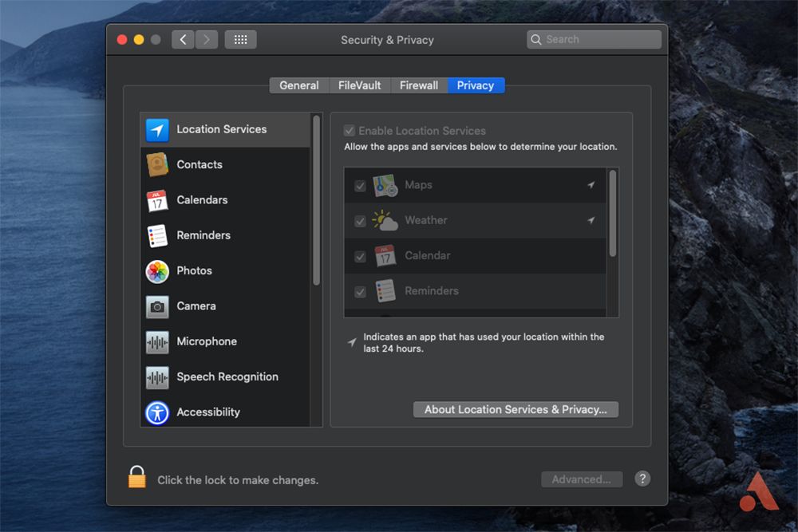Click the Advanced... button
The height and width of the screenshot is (532, 798).
582,479
